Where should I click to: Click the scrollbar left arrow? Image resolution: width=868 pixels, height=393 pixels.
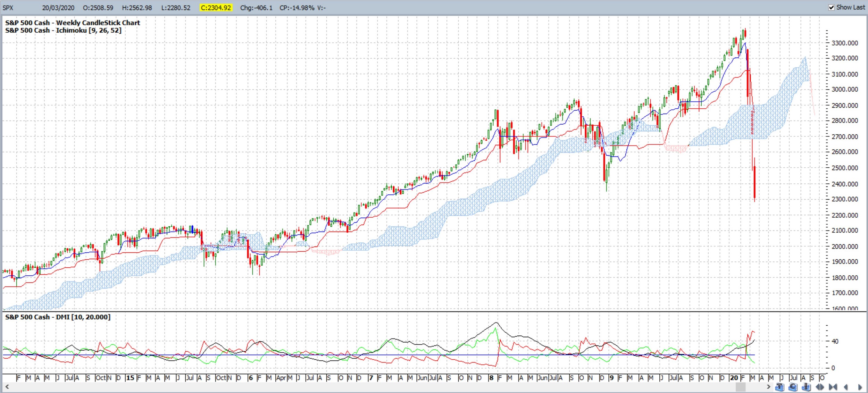coord(7,386)
